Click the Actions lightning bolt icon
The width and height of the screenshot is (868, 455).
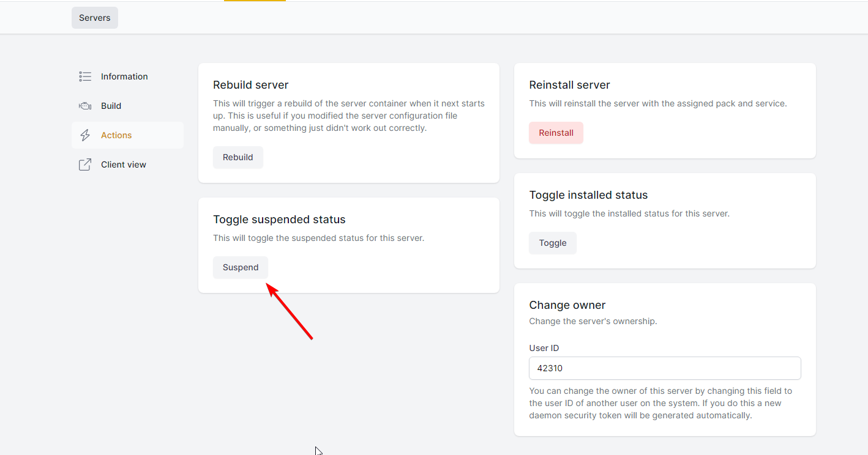pyautogui.click(x=85, y=135)
